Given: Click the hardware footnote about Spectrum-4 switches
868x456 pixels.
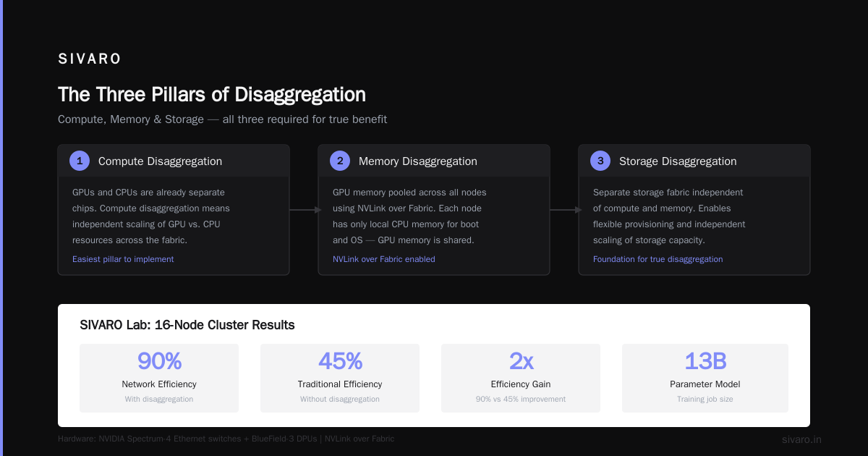Looking at the screenshot, I should point(226,439).
